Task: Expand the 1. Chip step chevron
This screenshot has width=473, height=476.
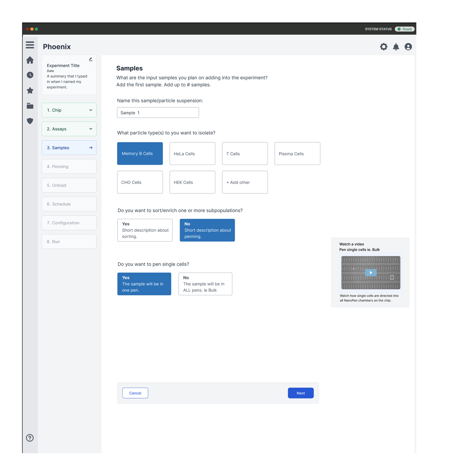Action: click(90, 110)
